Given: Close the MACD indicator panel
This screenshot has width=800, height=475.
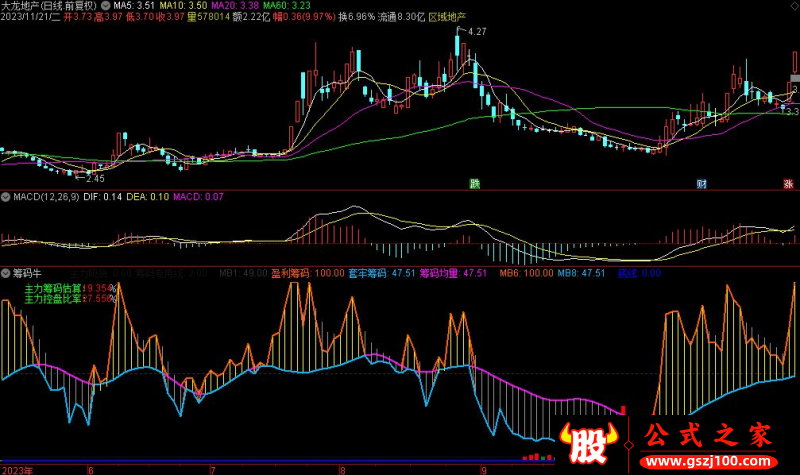Looking at the screenshot, I should pos(6,197).
